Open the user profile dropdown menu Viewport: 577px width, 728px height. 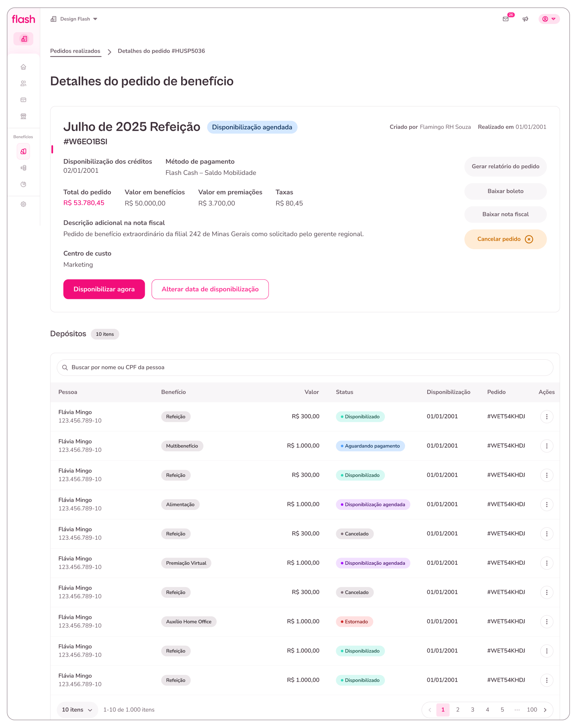pyautogui.click(x=549, y=19)
